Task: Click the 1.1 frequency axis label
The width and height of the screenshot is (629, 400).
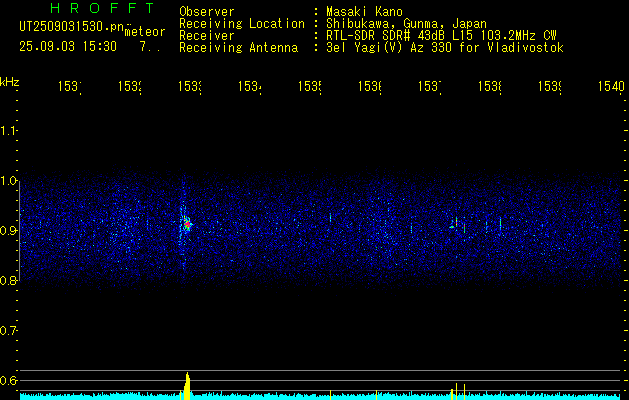Action: [9, 131]
